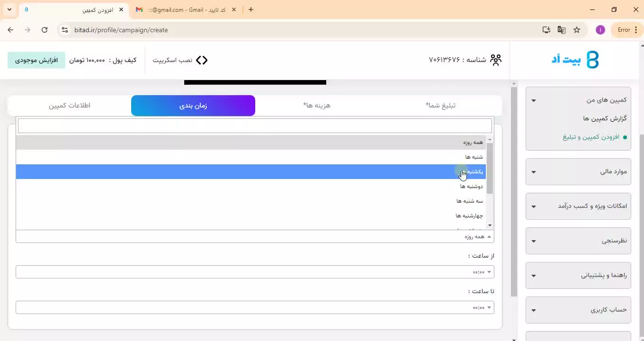Choose چهارشنبه ها option
Screen dimensions: 644x341
[x=251, y=215]
